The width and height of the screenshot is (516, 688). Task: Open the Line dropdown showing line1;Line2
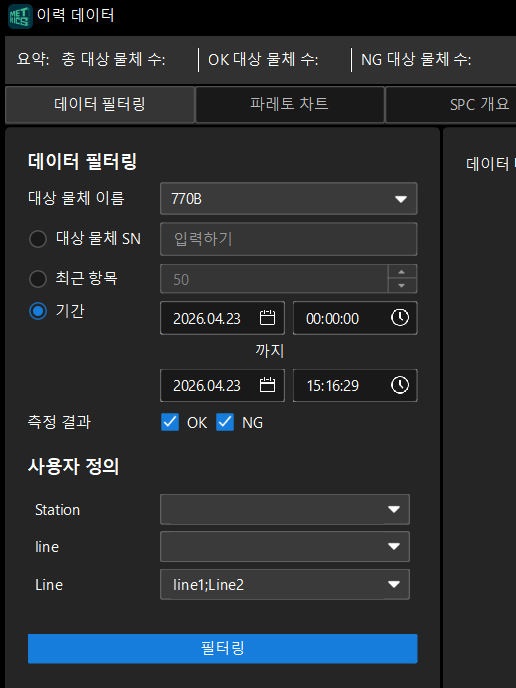click(x=285, y=584)
